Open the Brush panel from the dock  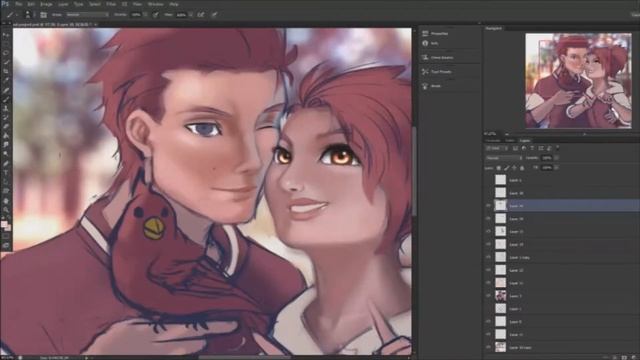pyautogui.click(x=425, y=86)
